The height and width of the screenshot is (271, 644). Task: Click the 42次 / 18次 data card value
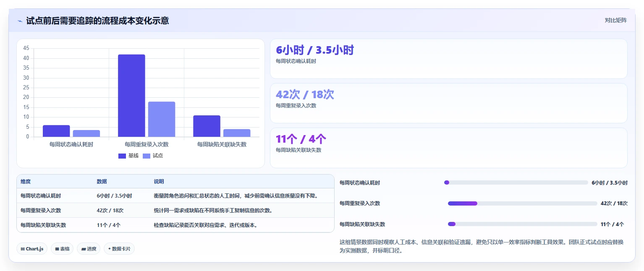click(305, 95)
